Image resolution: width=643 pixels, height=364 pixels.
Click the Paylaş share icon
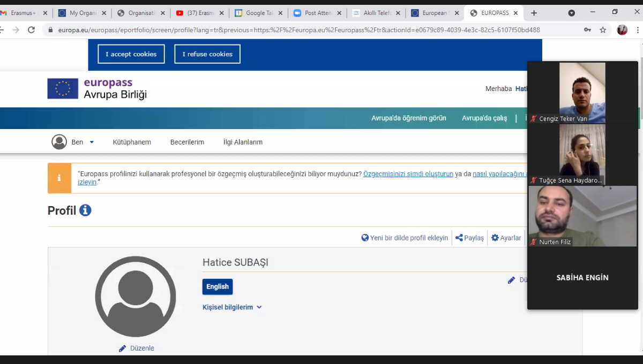459,238
